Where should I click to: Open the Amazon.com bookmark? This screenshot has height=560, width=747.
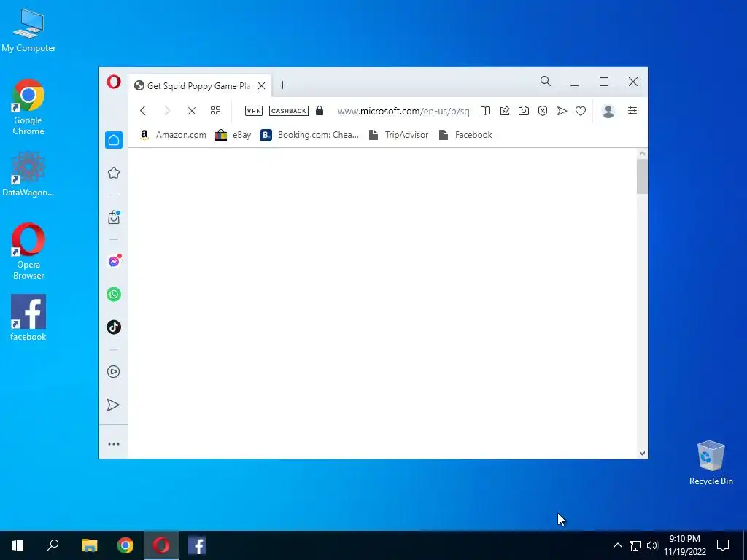(x=172, y=135)
